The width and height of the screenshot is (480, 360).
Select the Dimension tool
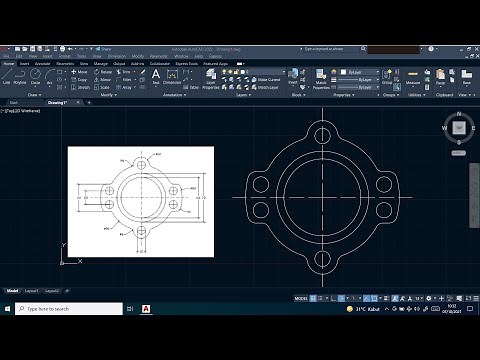[172, 77]
